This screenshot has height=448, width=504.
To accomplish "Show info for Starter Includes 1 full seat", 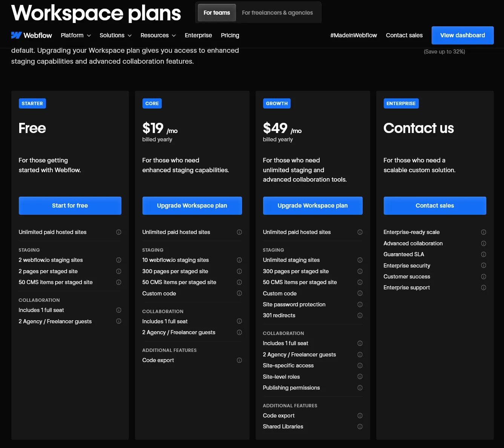I will (x=119, y=310).
